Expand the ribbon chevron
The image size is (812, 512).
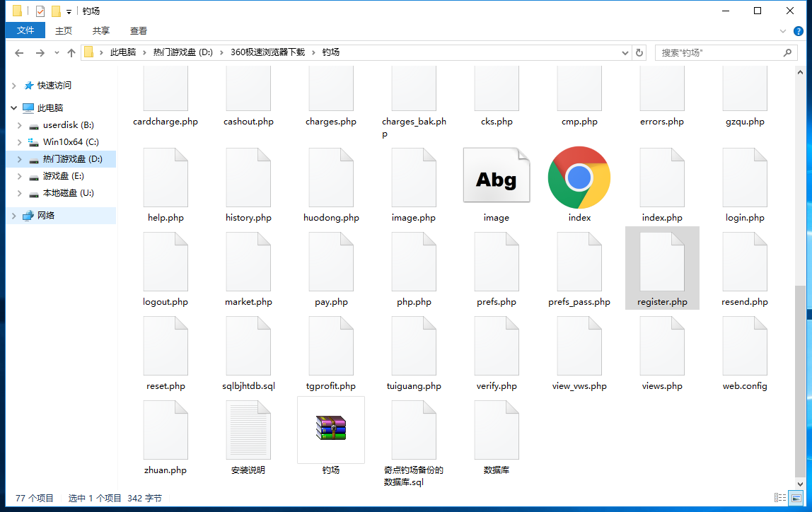pyautogui.click(x=783, y=31)
